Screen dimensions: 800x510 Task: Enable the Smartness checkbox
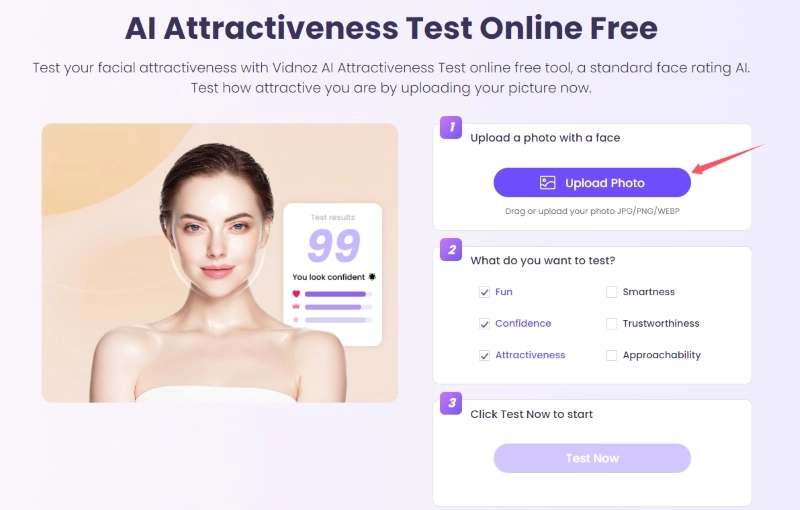click(x=611, y=292)
